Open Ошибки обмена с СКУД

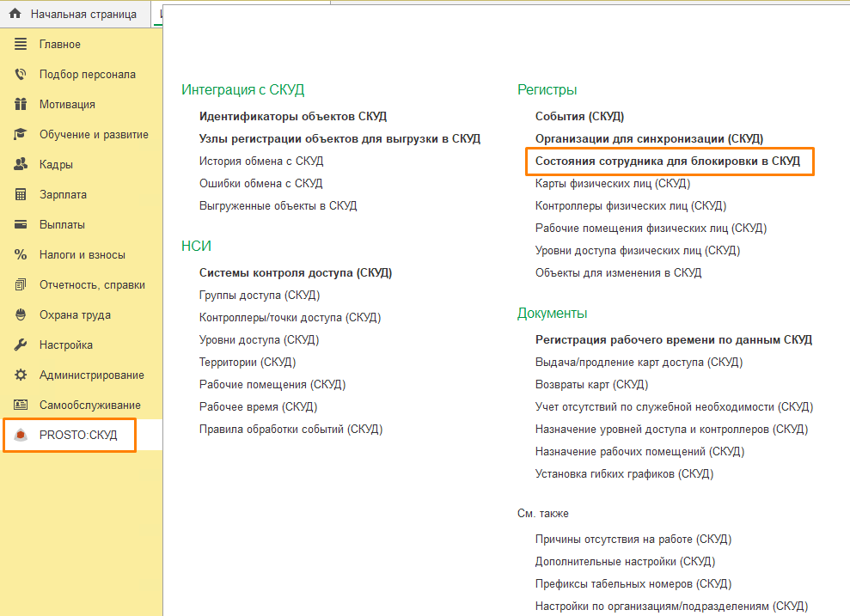click(x=260, y=183)
